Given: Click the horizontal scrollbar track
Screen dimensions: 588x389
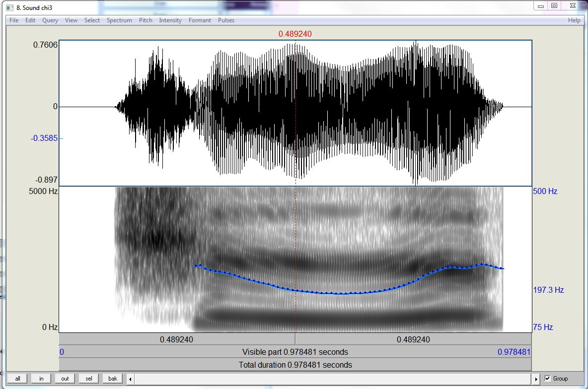Looking at the screenshot, I should [x=333, y=379].
